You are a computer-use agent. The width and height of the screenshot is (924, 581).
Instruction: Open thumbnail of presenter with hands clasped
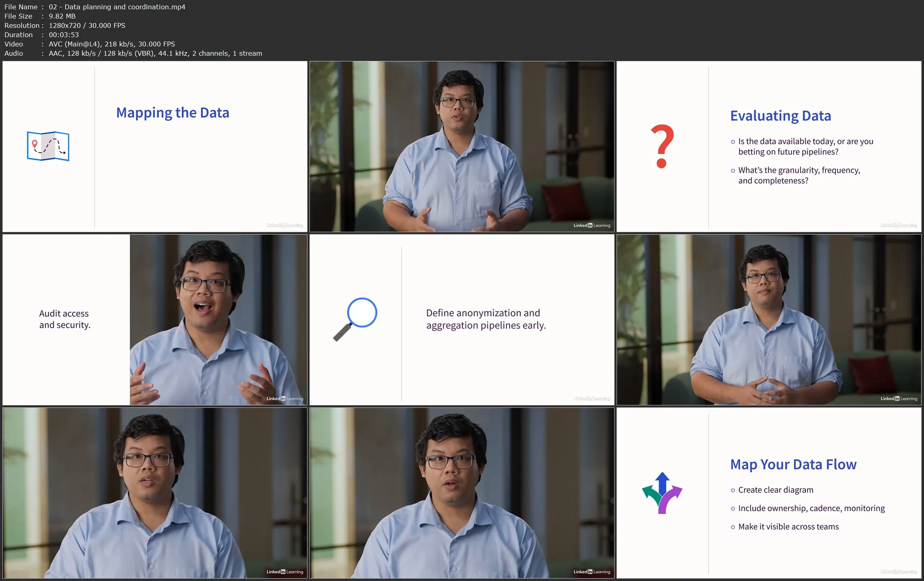[x=768, y=320]
